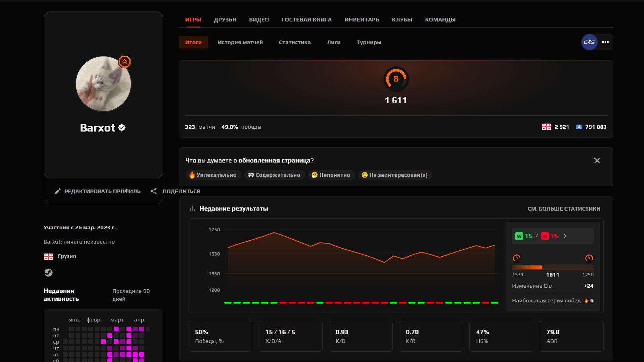Open История матчей sub-tab
The height and width of the screenshot is (362, 644).
pyautogui.click(x=240, y=42)
